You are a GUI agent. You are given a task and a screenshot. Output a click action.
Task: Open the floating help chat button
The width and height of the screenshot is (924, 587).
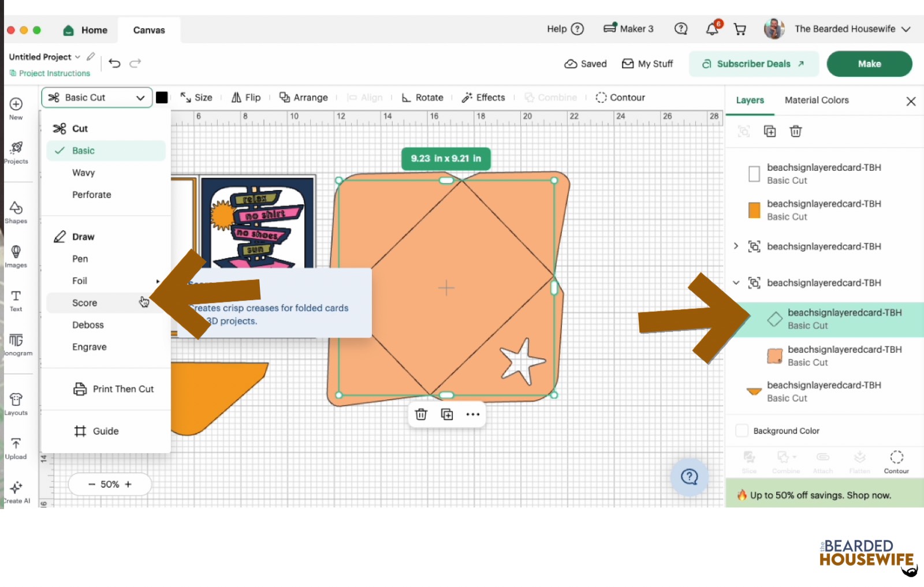(x=690, y=477)
